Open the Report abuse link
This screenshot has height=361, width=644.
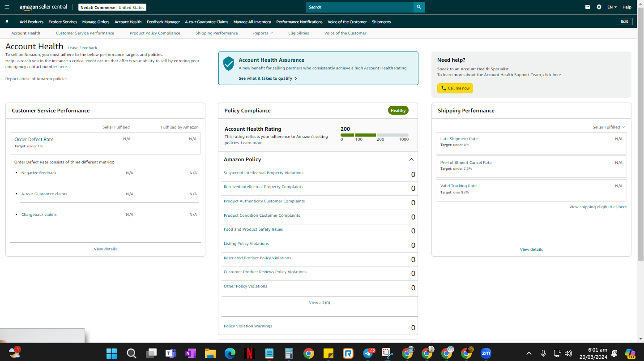pos(18,79)
